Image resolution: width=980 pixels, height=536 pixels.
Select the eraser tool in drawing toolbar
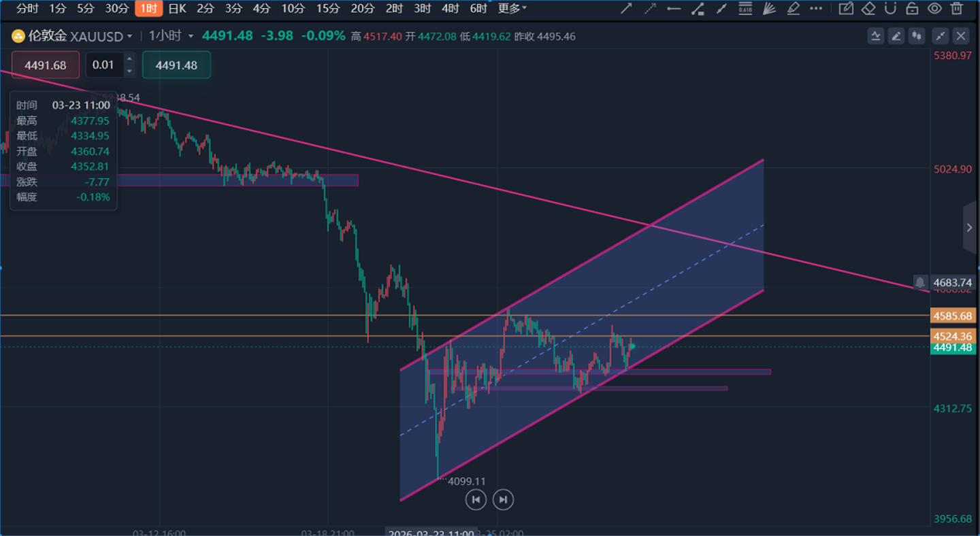click(868, 9)
